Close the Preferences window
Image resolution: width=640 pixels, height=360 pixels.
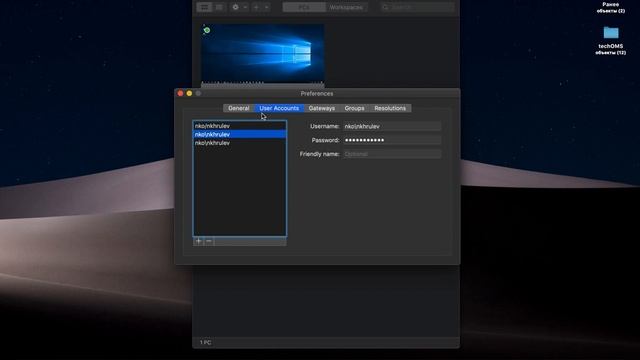click(180, 93)
